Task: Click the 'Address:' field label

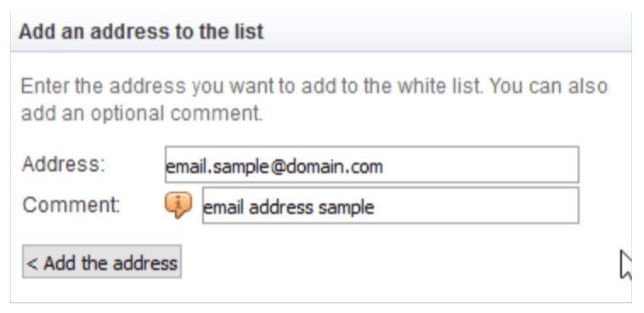Action: (x=64, y=164)
